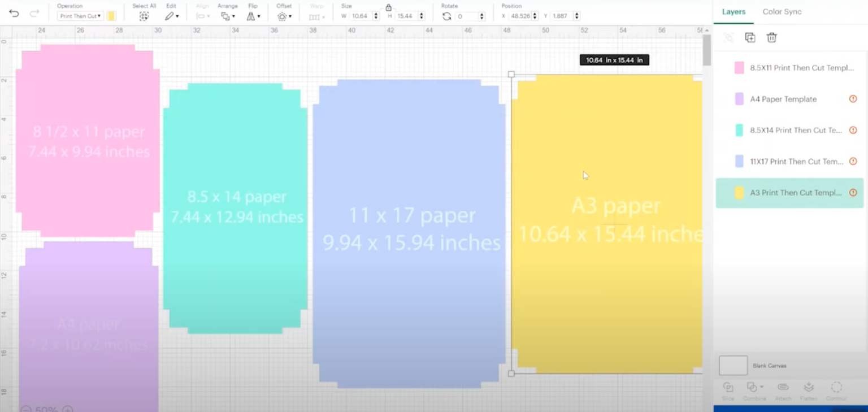Click the warning indicator on A4 Paper Template
This screenshot has height=412, width=868.
click(x=853, y=98)
